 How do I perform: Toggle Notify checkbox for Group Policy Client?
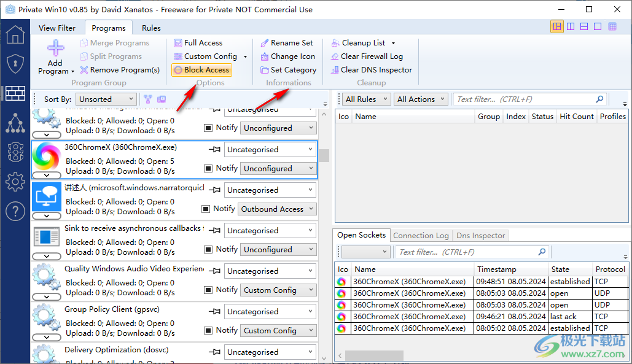[x=208, y=330]
